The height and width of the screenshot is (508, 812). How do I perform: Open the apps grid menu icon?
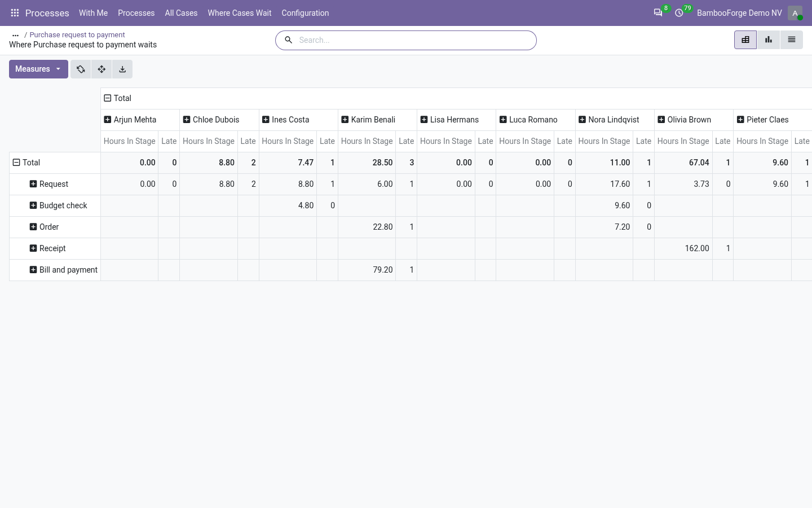15,13
